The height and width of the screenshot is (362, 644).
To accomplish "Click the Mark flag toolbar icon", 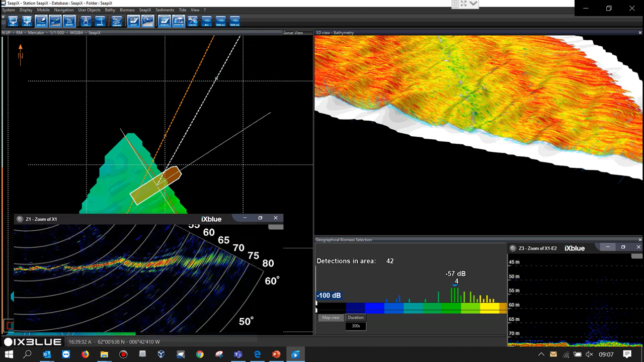I will 100,21.
